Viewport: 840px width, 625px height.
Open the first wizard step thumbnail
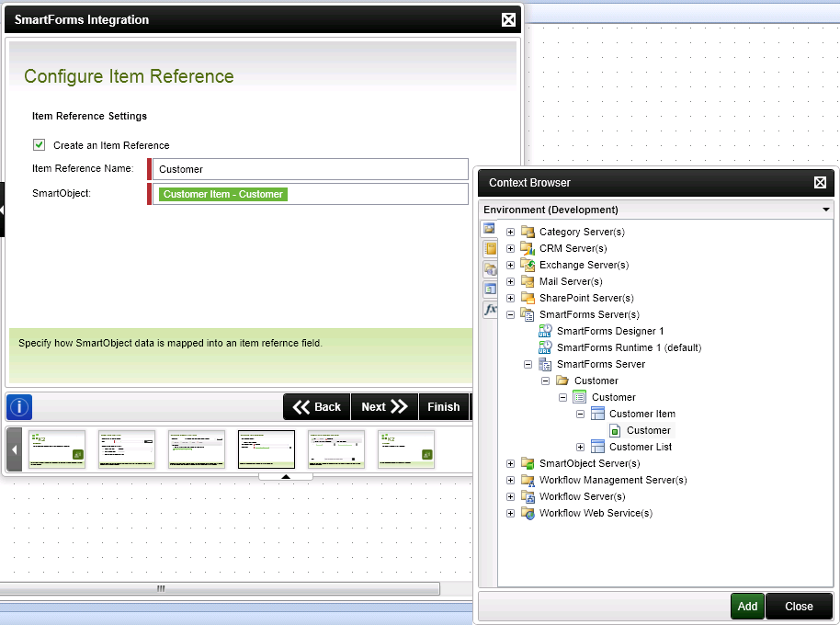tap(57, 449)
